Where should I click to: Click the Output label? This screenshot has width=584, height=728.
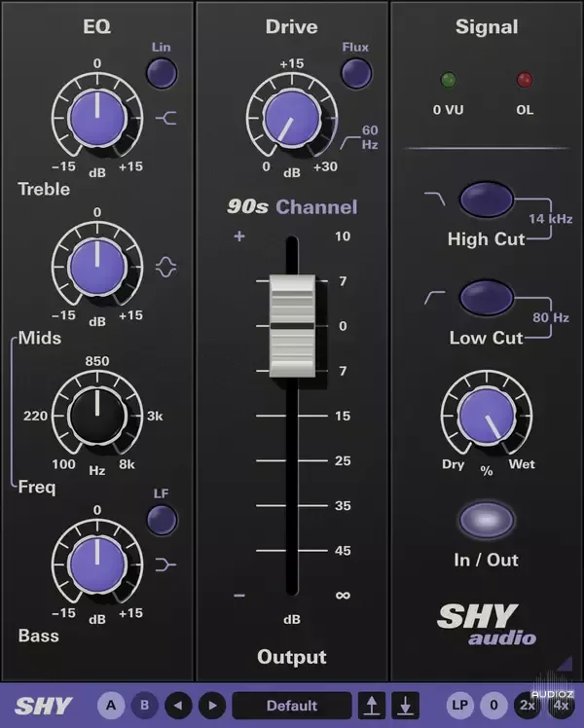(292, 657)
